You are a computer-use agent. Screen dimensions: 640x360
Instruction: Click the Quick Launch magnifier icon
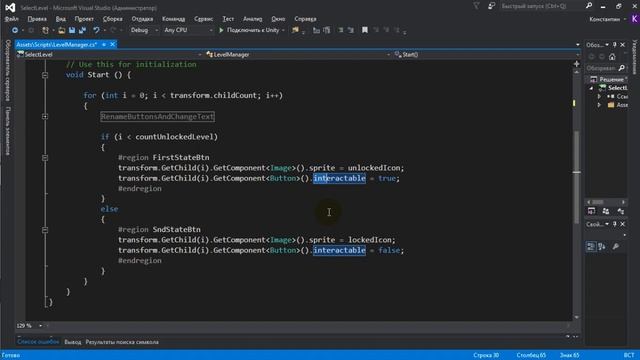pos(589,6)
